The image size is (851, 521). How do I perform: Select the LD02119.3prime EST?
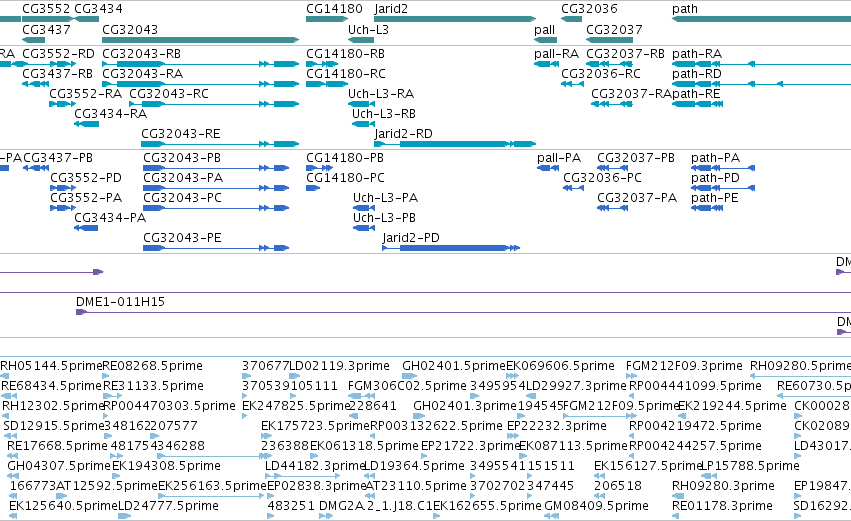(x=339, y=366)
